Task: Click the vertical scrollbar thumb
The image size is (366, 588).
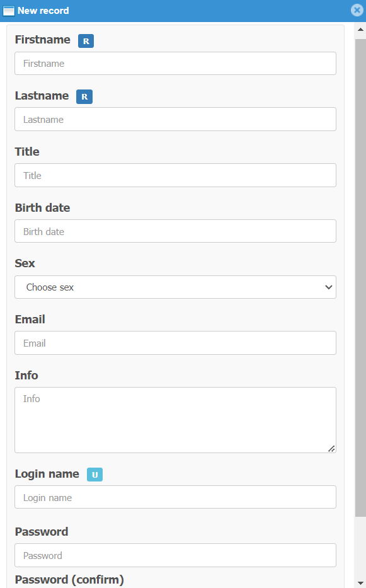Action: [360, 277]
